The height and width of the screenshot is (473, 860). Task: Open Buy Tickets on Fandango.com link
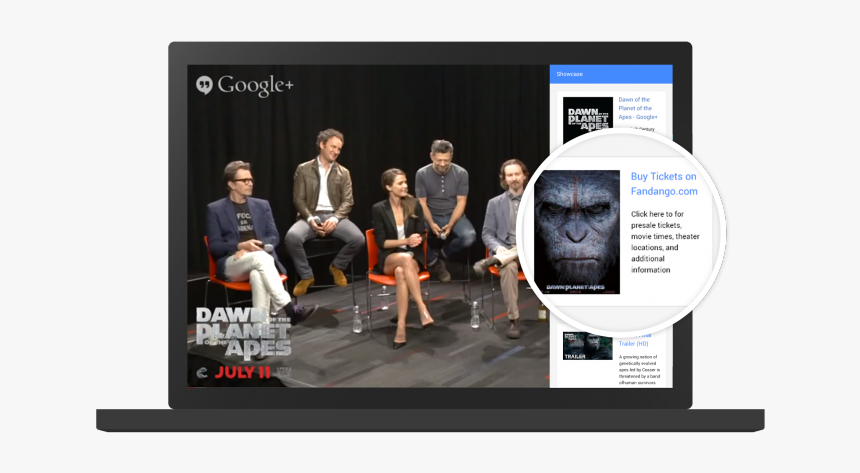[664, 184]
